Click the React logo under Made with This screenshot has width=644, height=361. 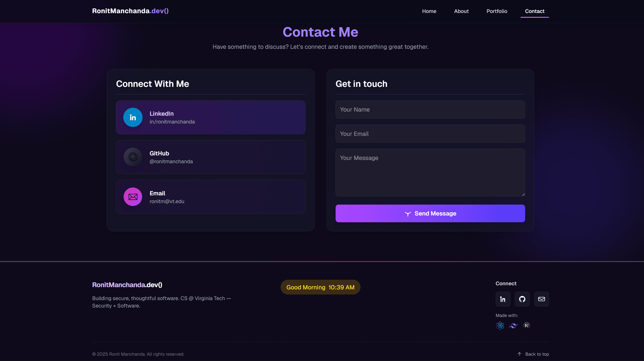click(500, 325)
